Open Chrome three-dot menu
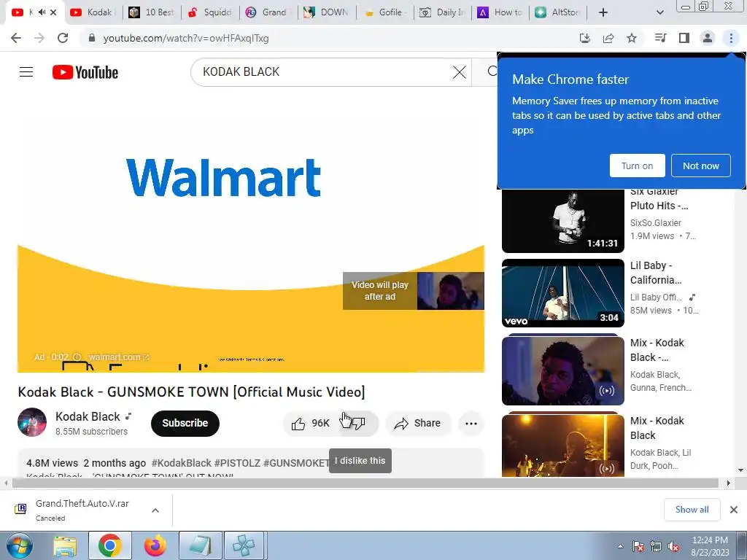747x560 pixels. pyautogui.click(x=731, y=38)
